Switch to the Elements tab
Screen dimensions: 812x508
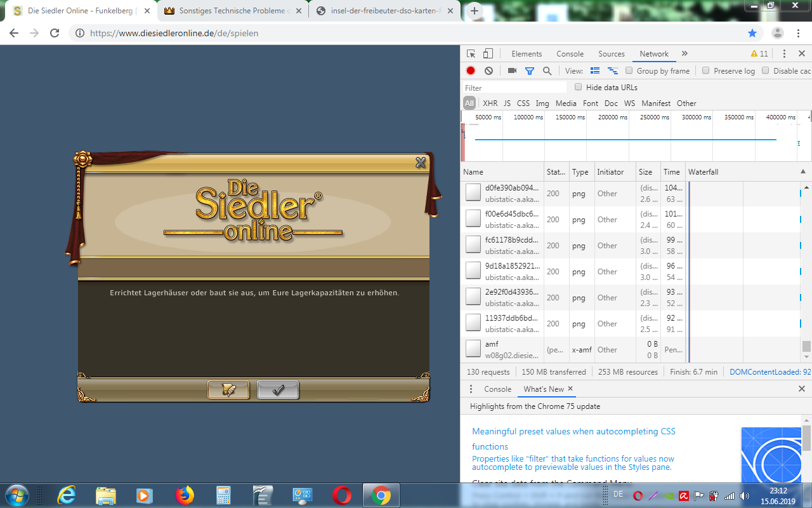coord(527,54)
